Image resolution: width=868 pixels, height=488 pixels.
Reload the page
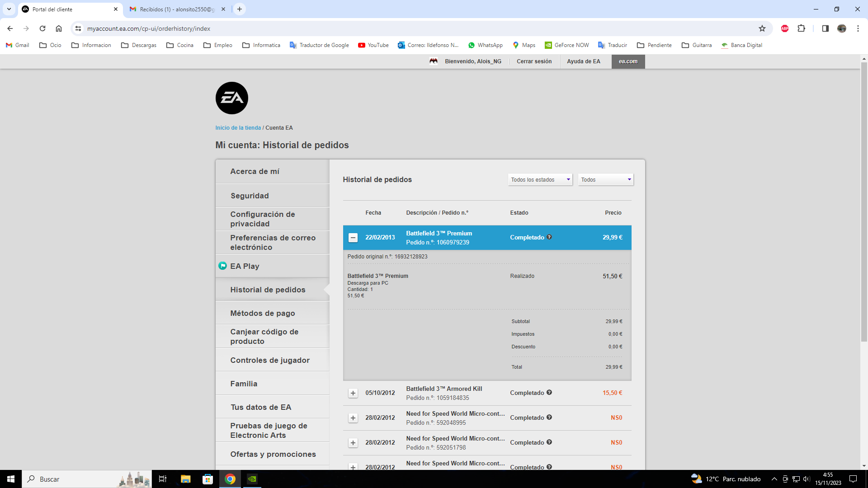click(x=42, y=28)
